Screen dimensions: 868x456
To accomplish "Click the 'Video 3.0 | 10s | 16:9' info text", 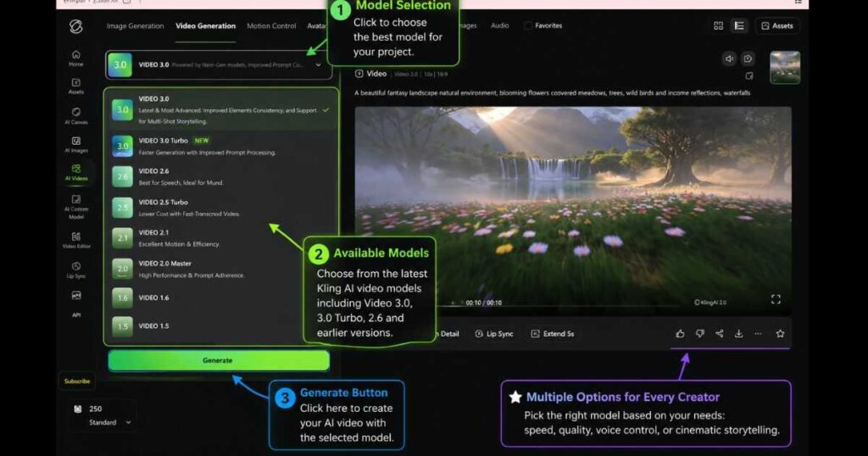I will [x=421, y=74].
